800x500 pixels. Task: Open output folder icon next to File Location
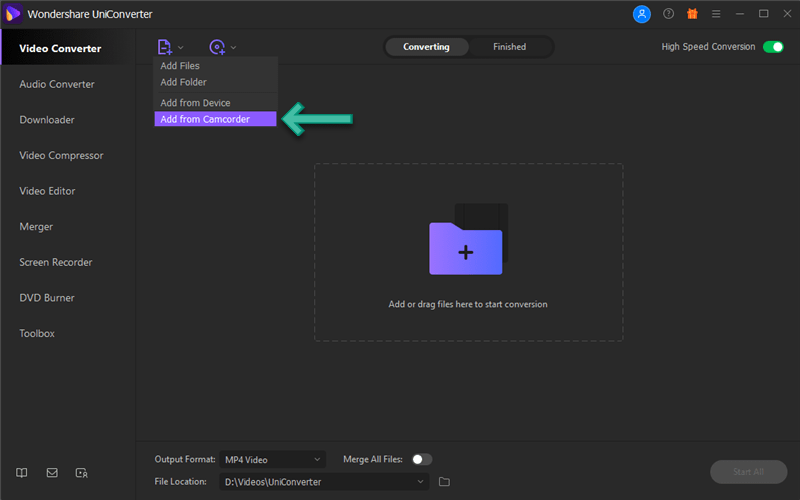[444, 482]
